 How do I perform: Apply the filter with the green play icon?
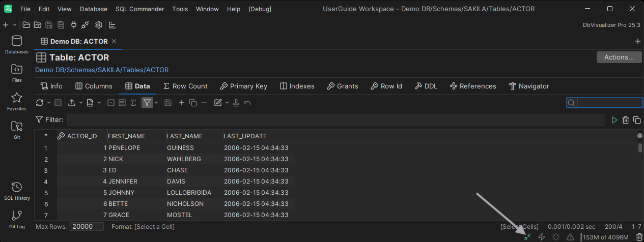614,120
